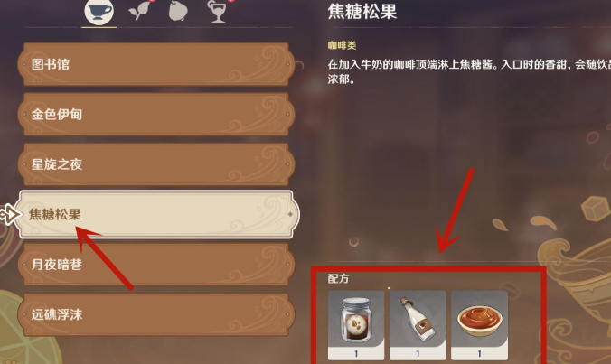Select the 图书馆 recipe

coord(155,64)
